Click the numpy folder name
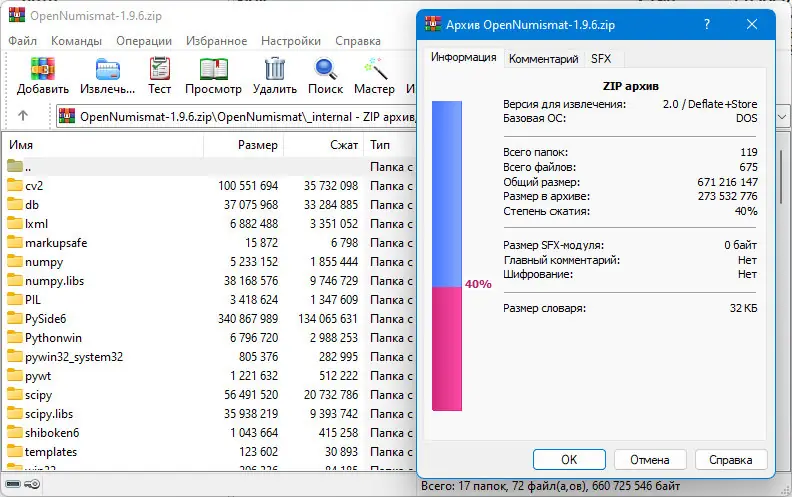Image resolution: width=792 pixels, height=497 pixels. pyautogui.click(x=44, y=262)
